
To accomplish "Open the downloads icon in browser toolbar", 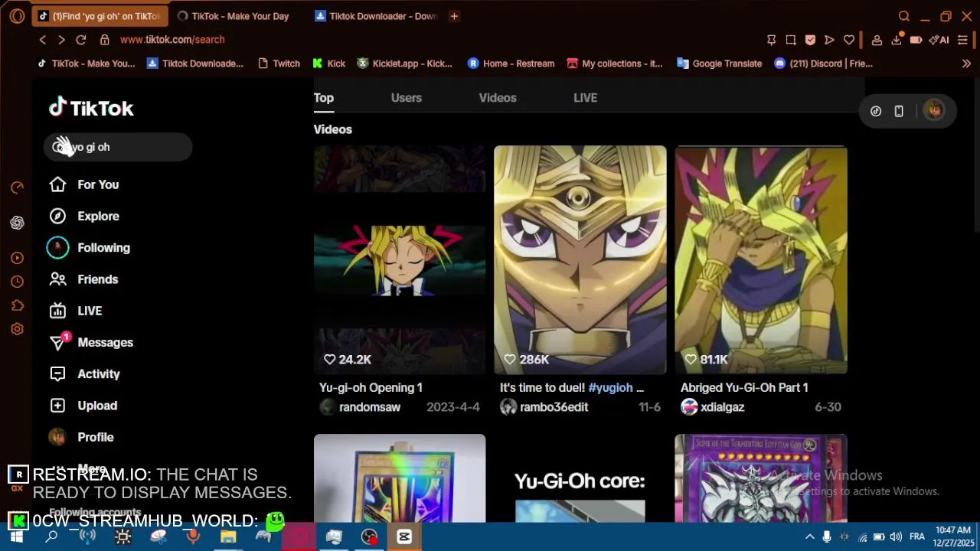I will [x=897, y=40].
